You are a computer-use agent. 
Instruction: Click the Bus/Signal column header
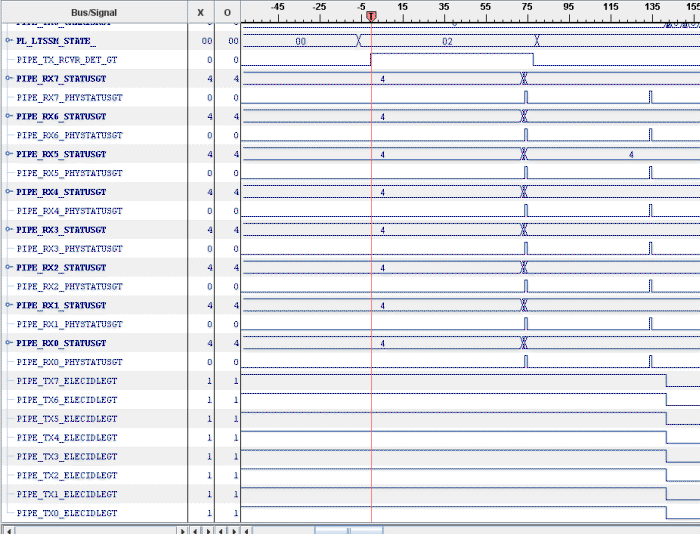click(94, 12)
